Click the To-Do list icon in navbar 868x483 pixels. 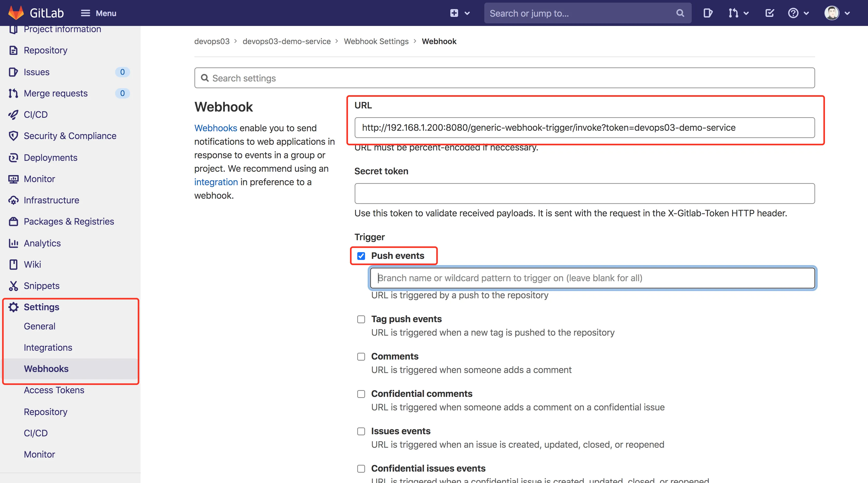(x=769, y=13)
